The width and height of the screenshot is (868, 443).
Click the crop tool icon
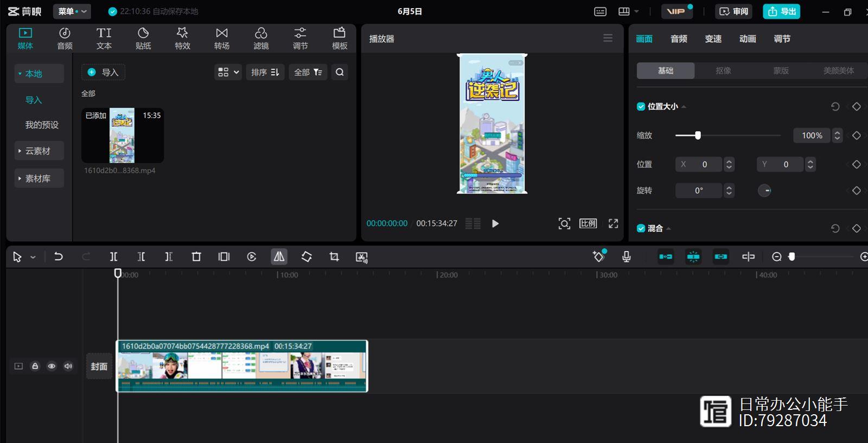click(334, 256)
